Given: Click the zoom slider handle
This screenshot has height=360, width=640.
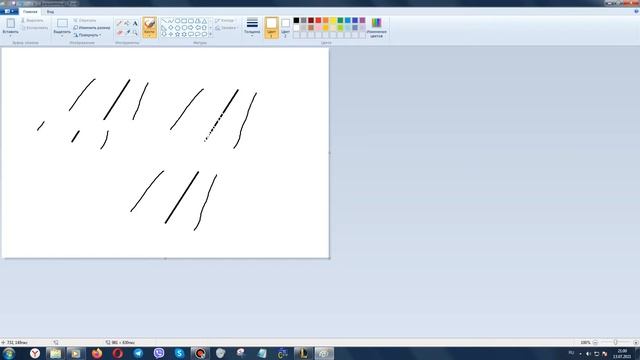Looking at the screenshot, I should point(616,342).
